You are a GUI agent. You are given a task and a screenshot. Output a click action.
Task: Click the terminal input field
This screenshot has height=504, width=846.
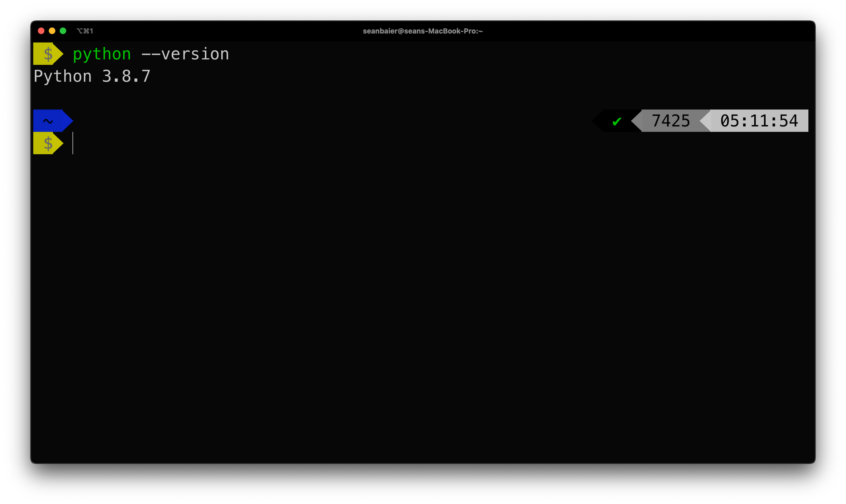point(72,143)
